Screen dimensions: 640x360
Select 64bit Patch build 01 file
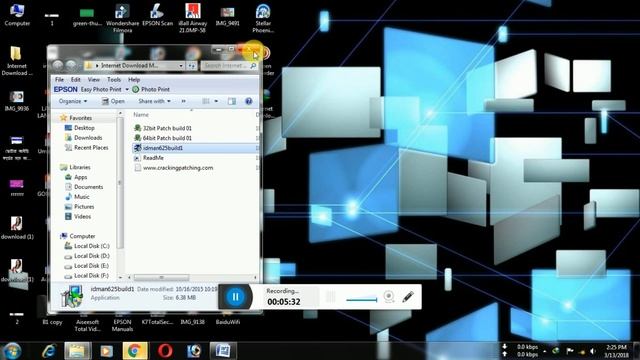[163, 138]
